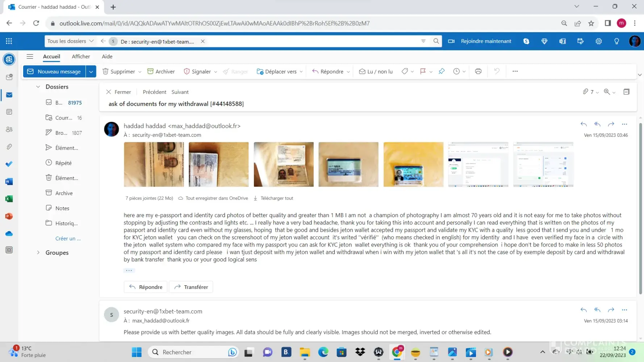644x362 pixels.
Task: Open the Aide tab
Action: point(107,56)
